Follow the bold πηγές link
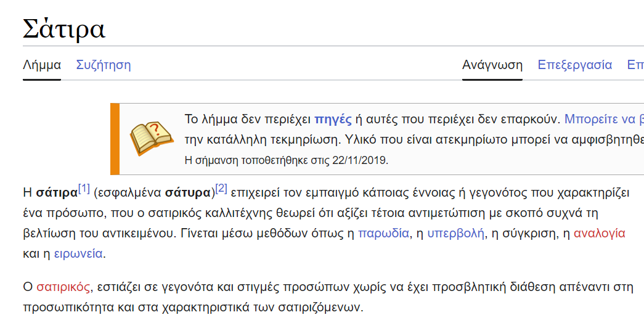644x328 pixels. (x=333, y=119)
